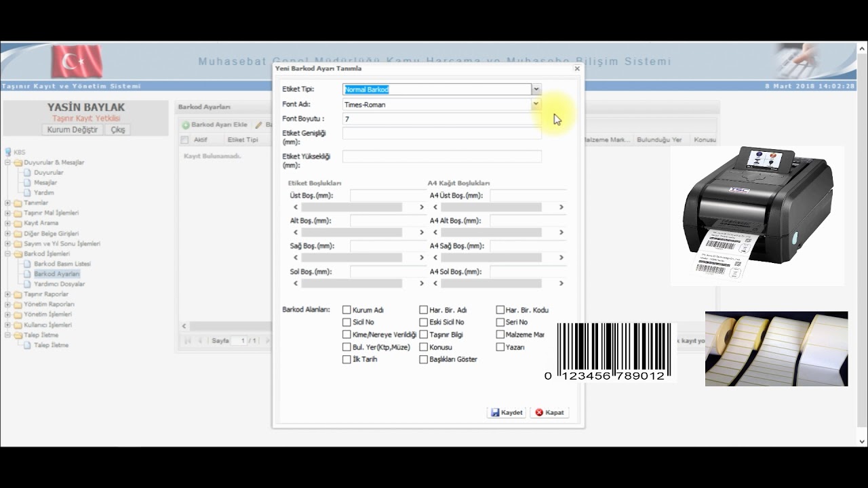
Task: Expand the Taşınır Raporlar node
Action: [x=8, y=294]
